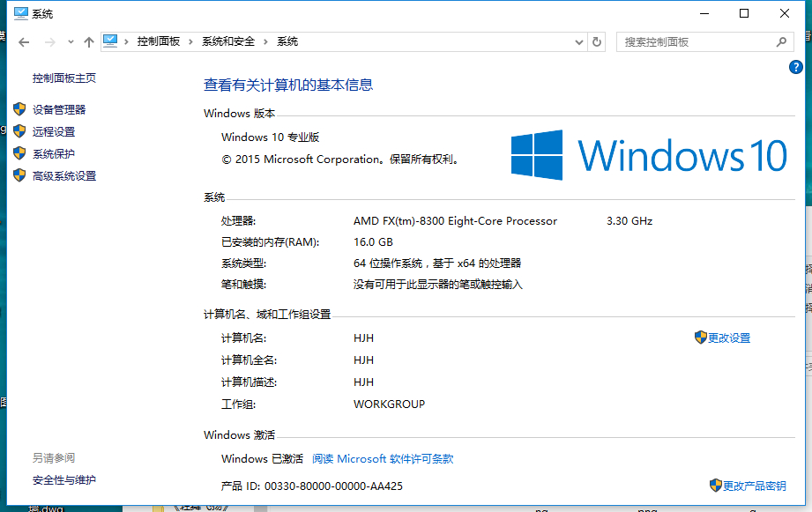Click the system window title icon
Screen dimensions: 812x512
point(20,13)
